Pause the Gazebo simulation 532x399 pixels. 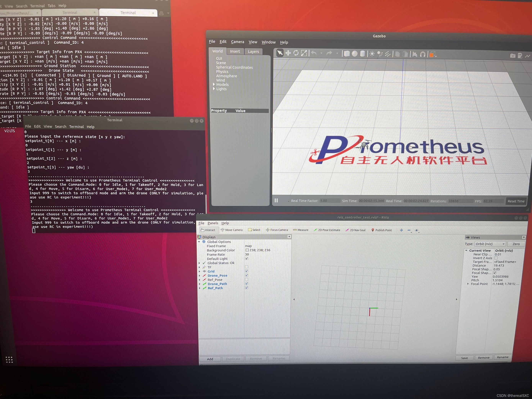276,200
